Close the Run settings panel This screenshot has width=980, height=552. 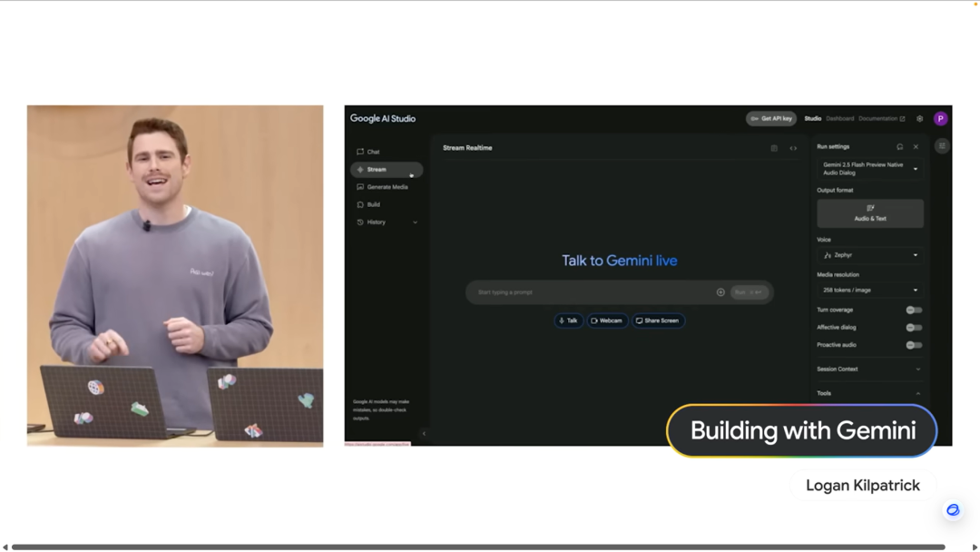pos(916,147)
